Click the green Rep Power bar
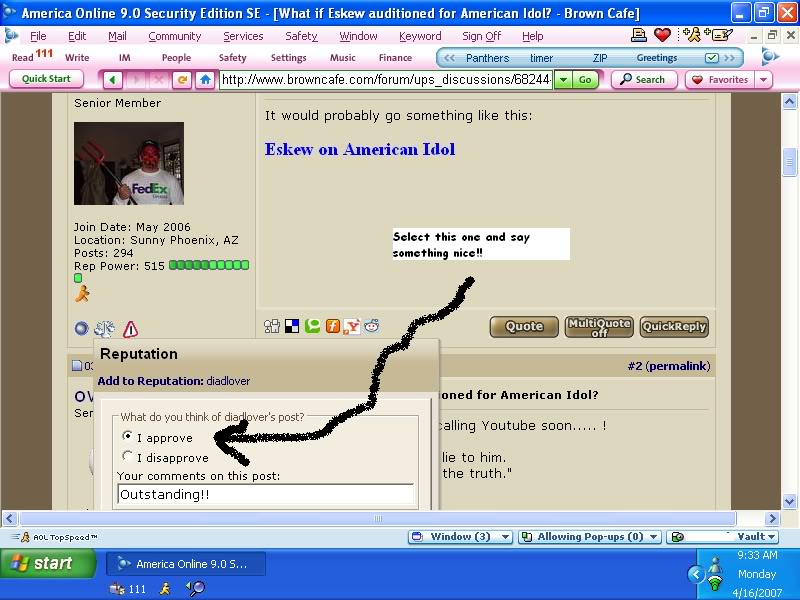Image resolution: width=800 pixels, height=600 pixels. pyautogui.click(x=209, y=265)
